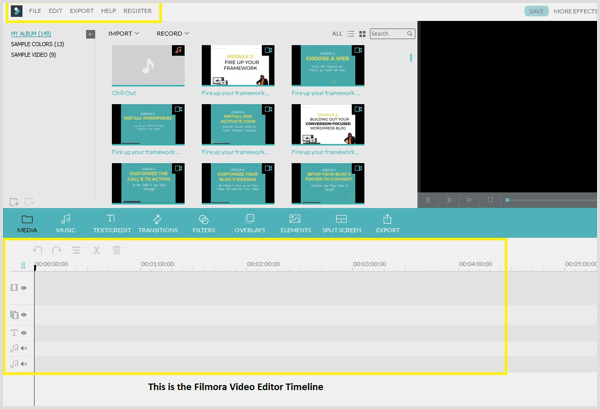Play the preview video

pos(469,200)
